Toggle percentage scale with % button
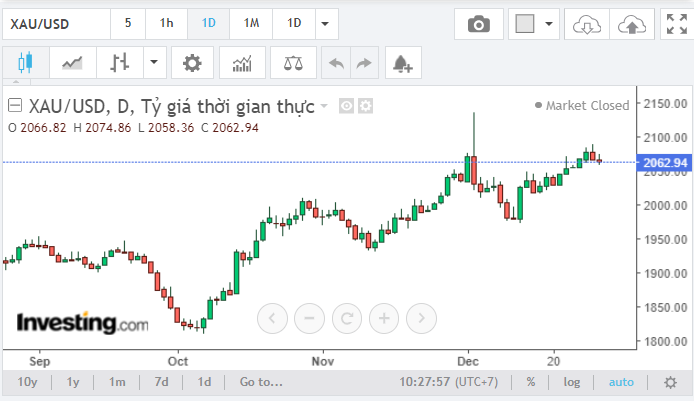The width and height of the screenshot is (694, 403). coord(531,382)
